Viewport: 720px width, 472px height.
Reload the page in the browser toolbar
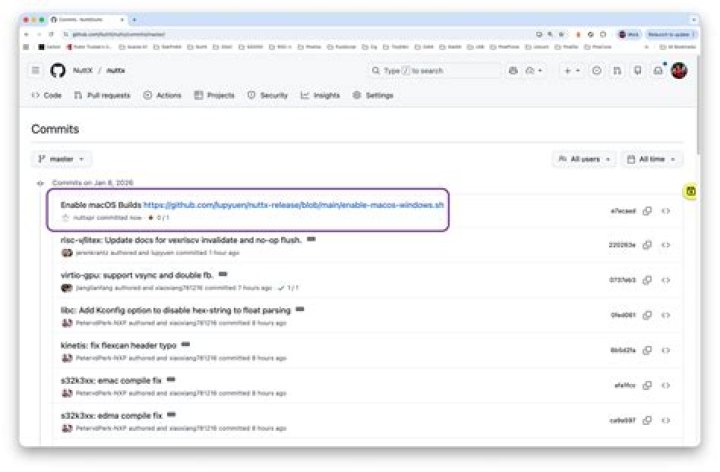(x=51, y=34)
